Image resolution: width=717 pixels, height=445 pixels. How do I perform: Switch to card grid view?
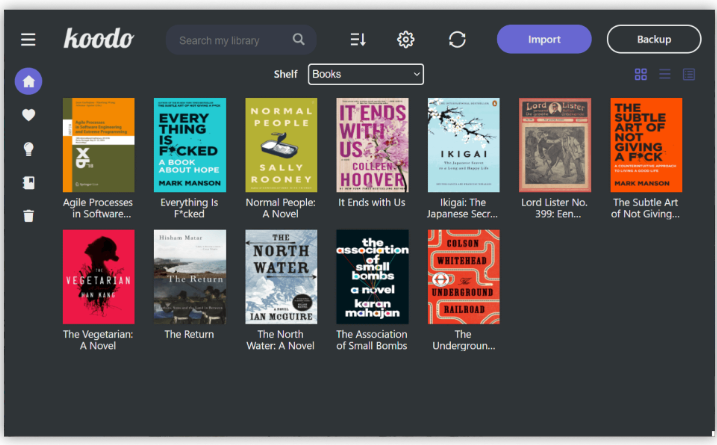tap(641, 74)
